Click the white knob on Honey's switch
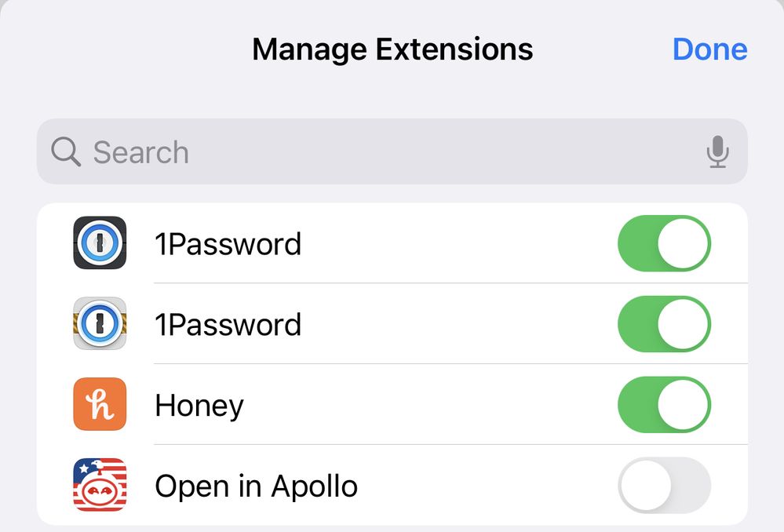This screenshot has width=784, height=532. click(684, 405)
